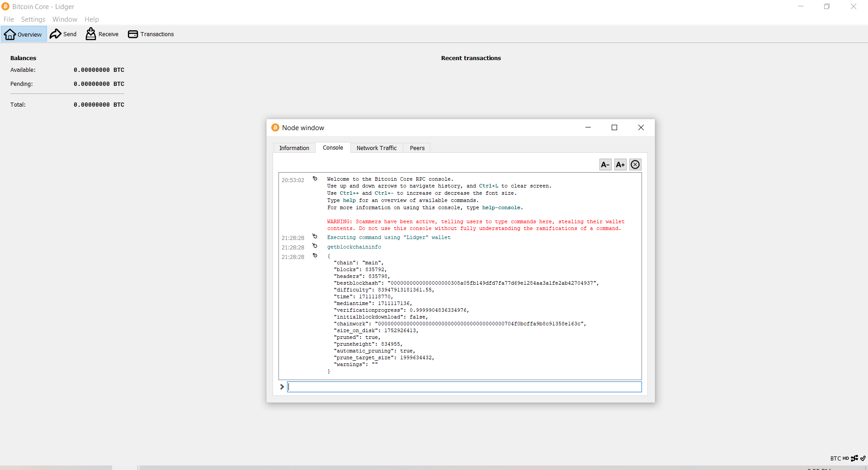The image size is (868, 470).
Task: Click the Bitcoin Core logo in main title bar
Action: 5,6
